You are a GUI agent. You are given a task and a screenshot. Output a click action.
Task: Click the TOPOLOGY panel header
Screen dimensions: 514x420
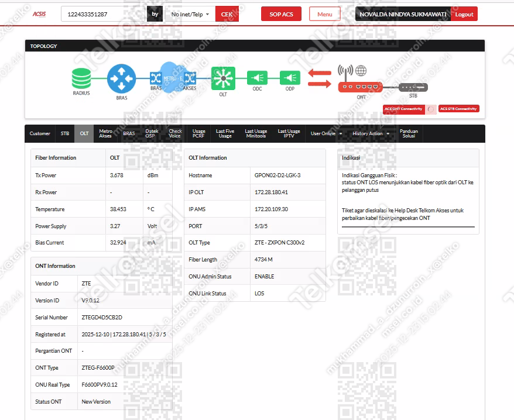pos(255,46)
